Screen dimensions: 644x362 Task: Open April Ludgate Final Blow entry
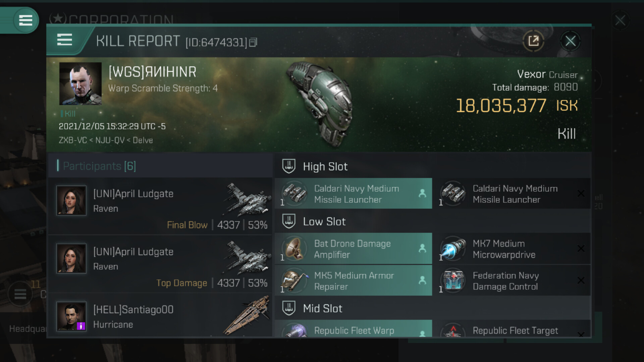[x=160, y=206]
